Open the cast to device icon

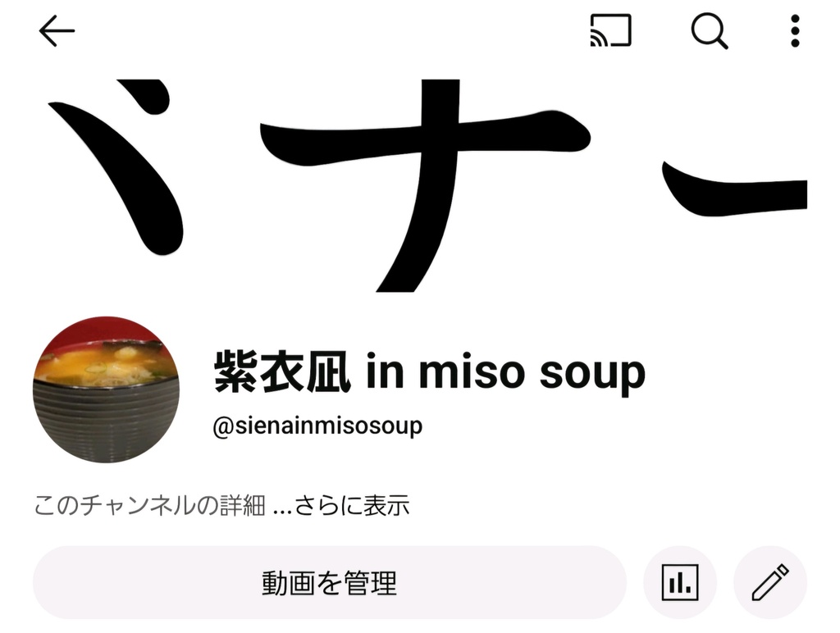click(x=610, y=31)
